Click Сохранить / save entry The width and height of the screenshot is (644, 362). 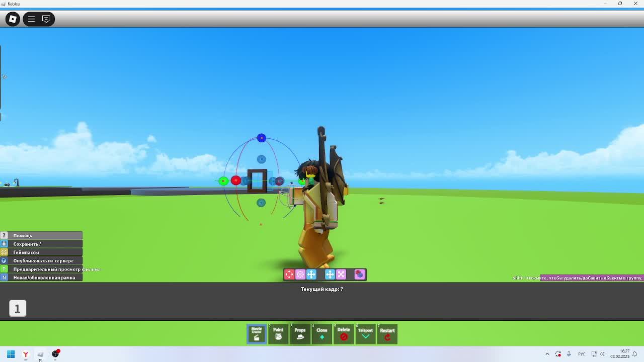(x=41, y=244)
